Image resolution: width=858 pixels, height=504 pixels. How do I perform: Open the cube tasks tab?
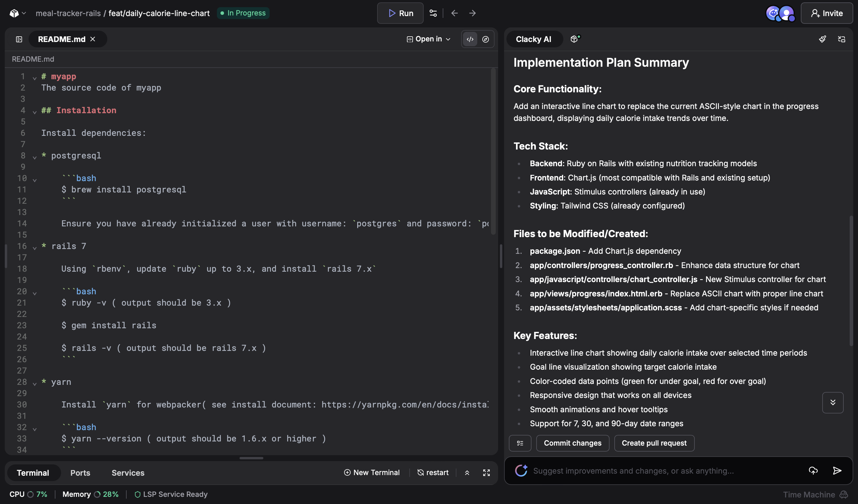click(575, 39)
